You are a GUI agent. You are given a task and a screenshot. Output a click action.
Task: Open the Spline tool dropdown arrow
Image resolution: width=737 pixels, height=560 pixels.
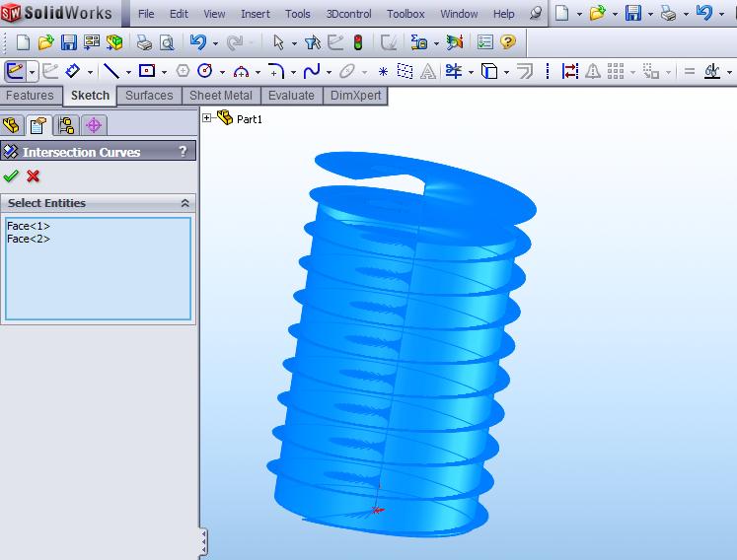329,73
